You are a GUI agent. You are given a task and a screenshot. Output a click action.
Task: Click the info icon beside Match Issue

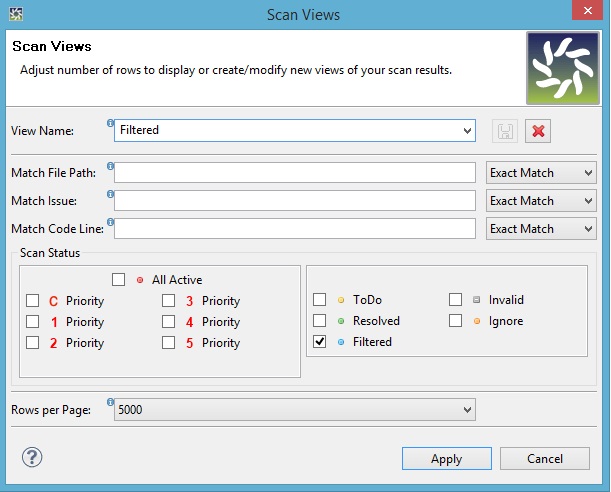pos(110,194)
